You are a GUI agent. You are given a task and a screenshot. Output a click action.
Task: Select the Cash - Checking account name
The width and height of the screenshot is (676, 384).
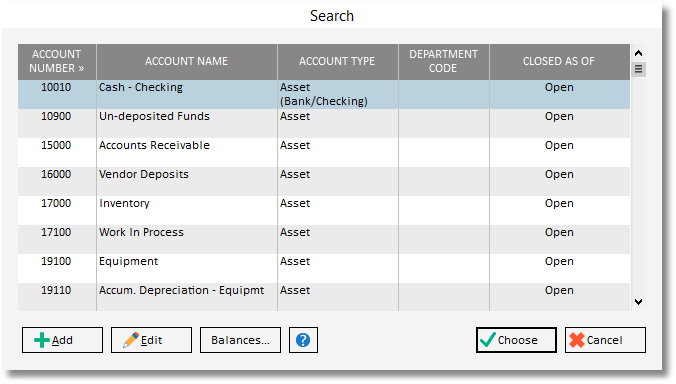point(141,87)
